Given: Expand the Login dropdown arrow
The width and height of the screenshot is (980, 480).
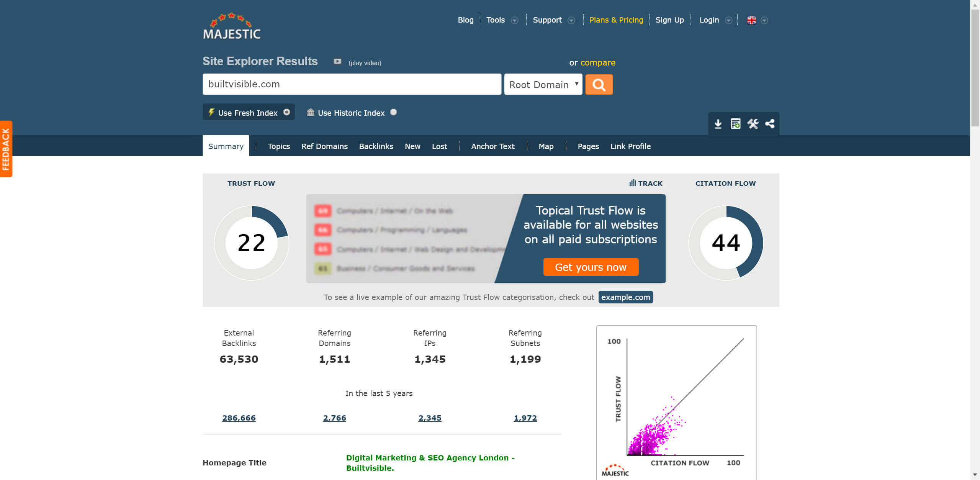Looking at the screenshot, I should [729, 20].
